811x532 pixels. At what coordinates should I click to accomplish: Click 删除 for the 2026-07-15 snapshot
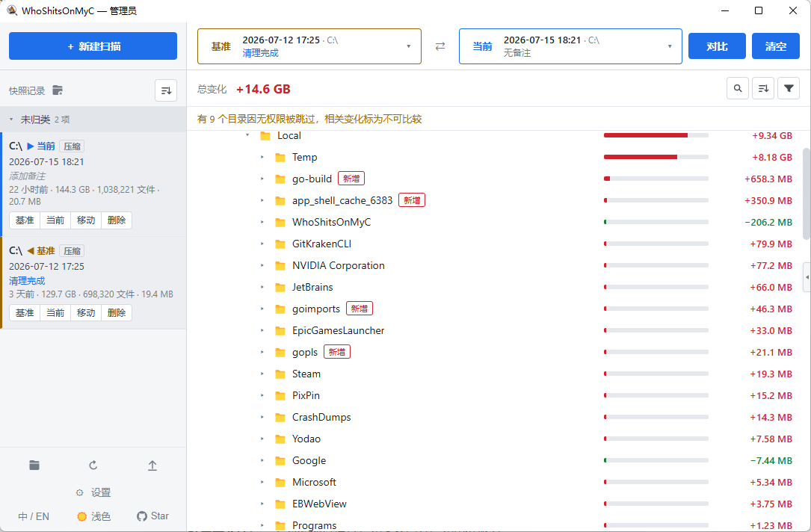[117, 220]
